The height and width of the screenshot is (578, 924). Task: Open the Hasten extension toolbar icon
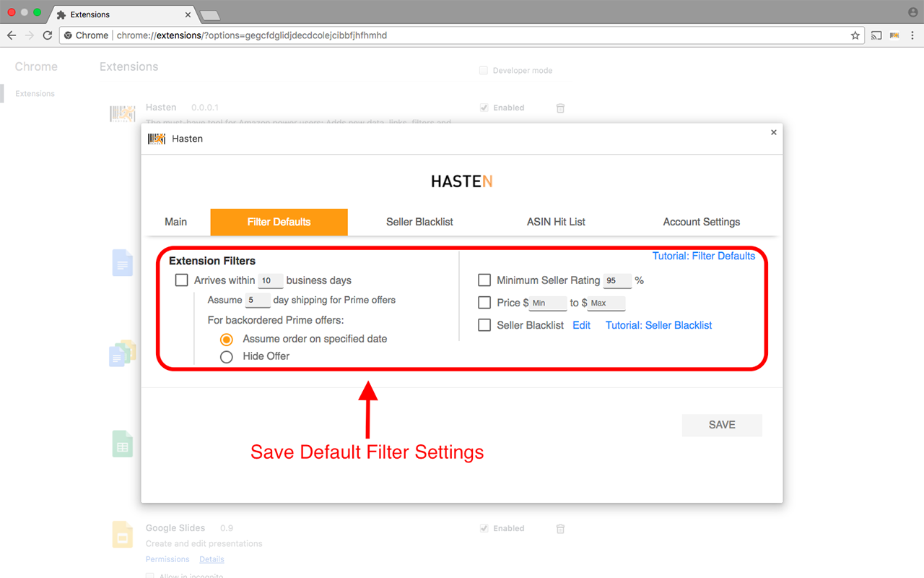[894, 35]
